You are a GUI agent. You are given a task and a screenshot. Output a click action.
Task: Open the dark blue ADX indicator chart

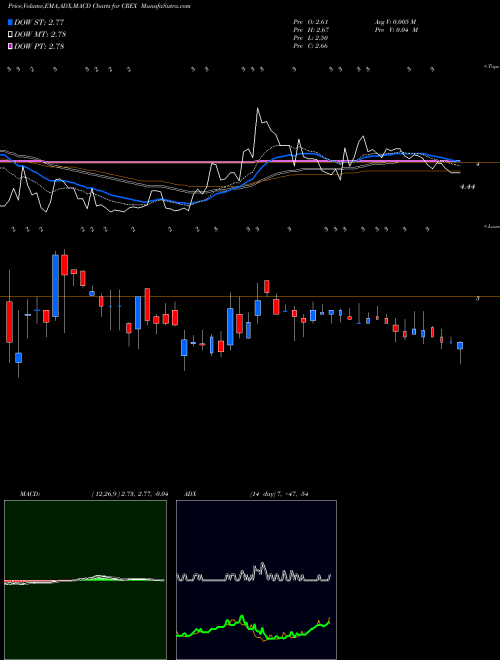pos(256,580)
